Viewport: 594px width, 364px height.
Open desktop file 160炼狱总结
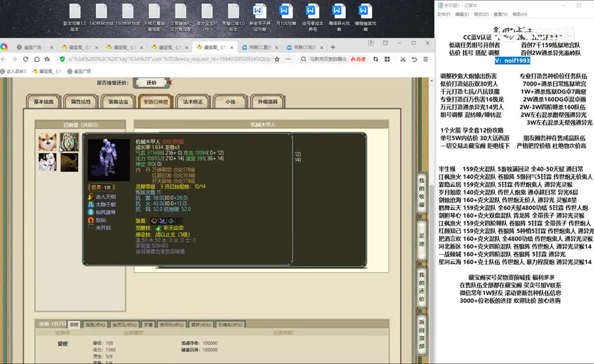pyautogui.click(x=128, y=15)
